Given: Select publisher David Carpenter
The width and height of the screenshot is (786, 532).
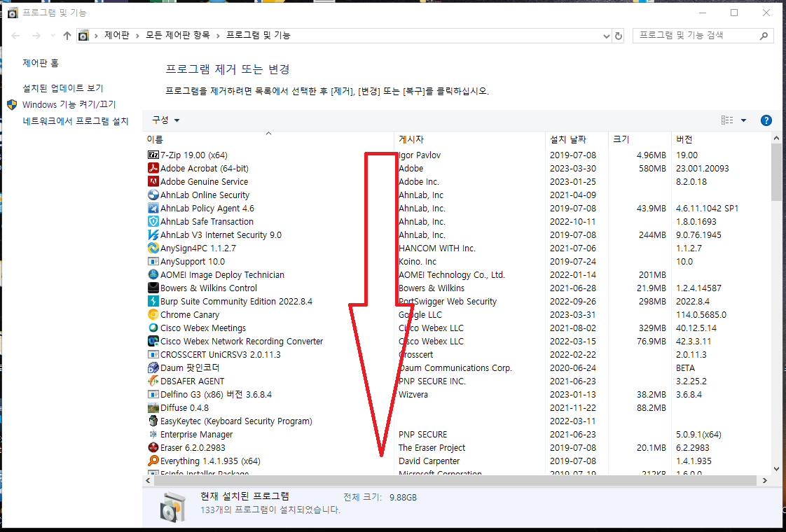Looking at the screenshot, I should (x=429, y=461).
